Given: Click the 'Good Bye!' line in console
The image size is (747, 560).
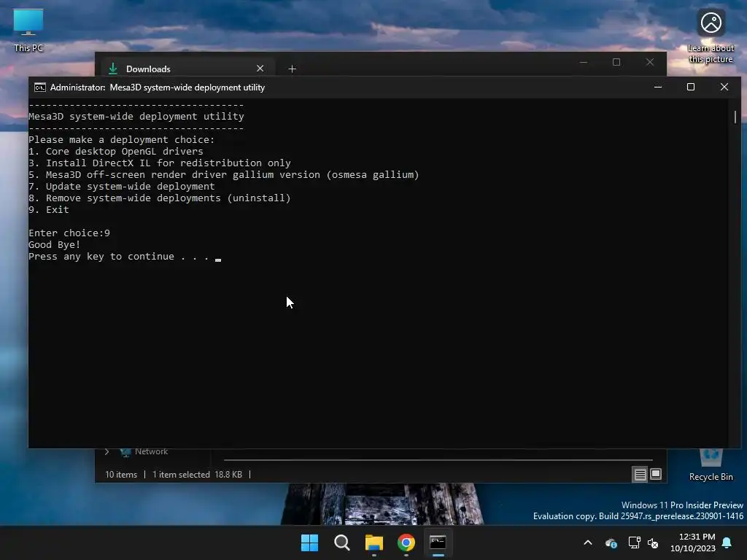Looking at the screenshot, I should coord(54,245).
